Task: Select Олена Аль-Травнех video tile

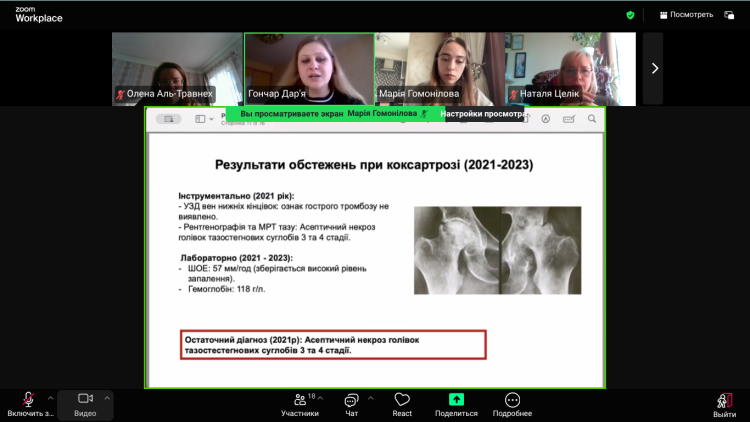Action: coord(177,68)
